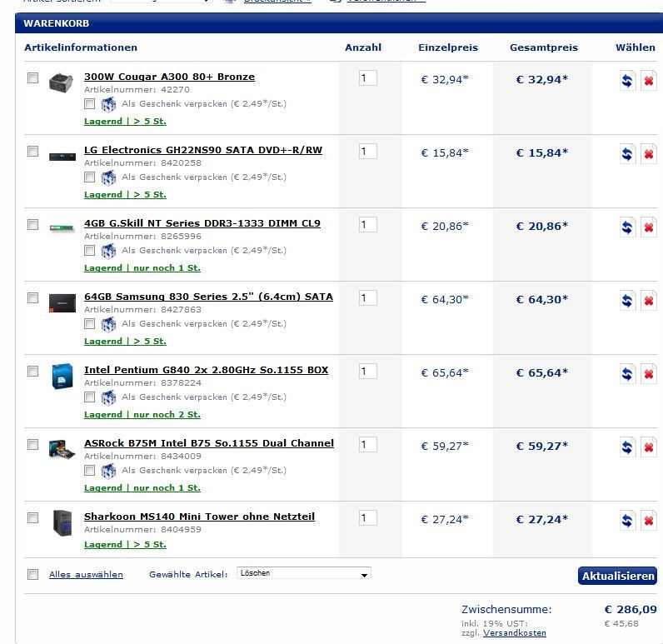Refresh the LG Electronics DVD drive row
Screen dimensions: 663x644
(x=627, y=154)
